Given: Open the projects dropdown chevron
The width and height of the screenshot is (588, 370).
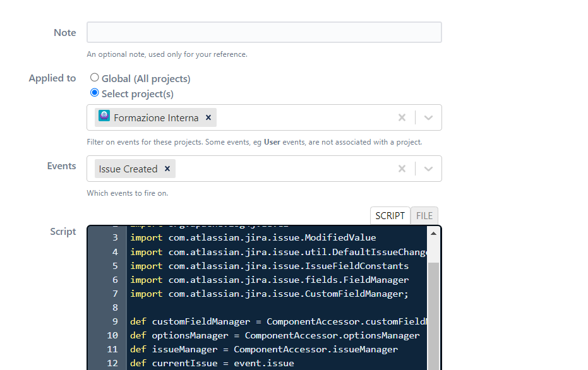Looking at the screenshot, I should click(428, 117).
